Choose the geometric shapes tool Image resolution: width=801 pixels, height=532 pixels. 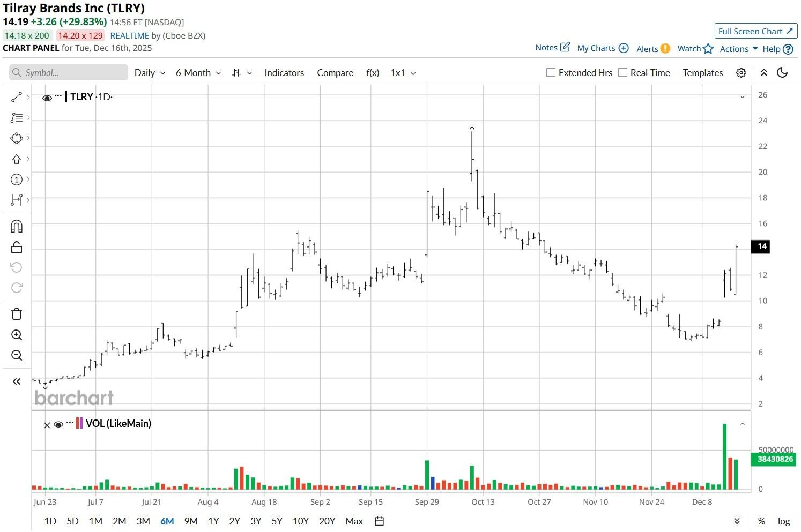pyautogui.click(x=16, y=138)
